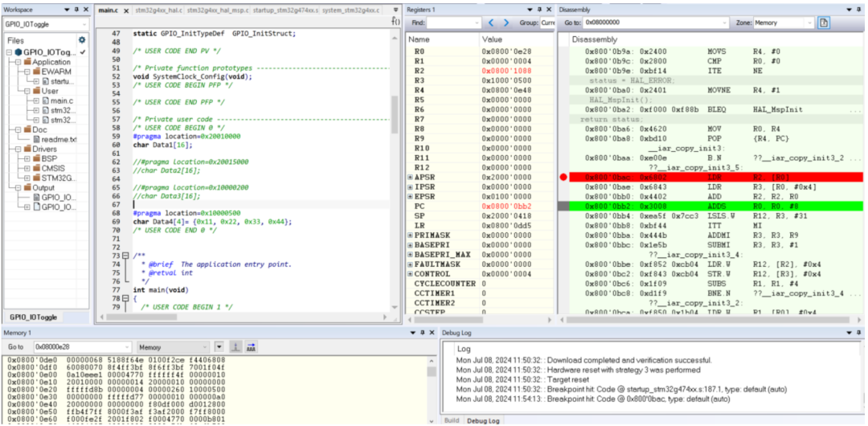The width and height of the screenshot is (868, 426).
Task: Click the Disassembly Go to address field
Action: [x=657, y=23]
